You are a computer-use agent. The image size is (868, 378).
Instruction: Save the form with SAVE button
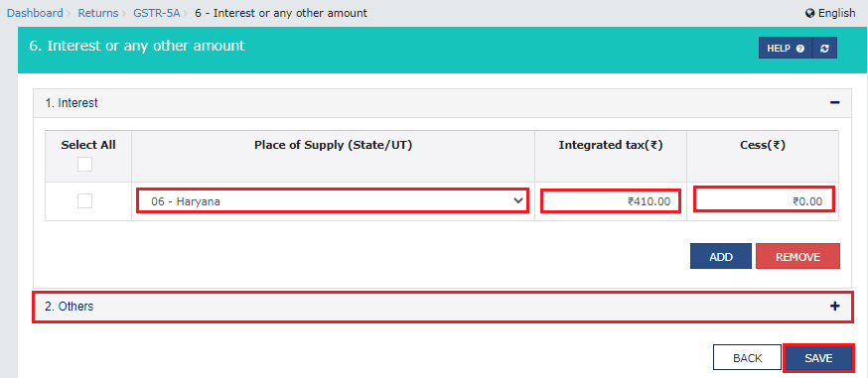pyautogui.click(x=818, y=358)
